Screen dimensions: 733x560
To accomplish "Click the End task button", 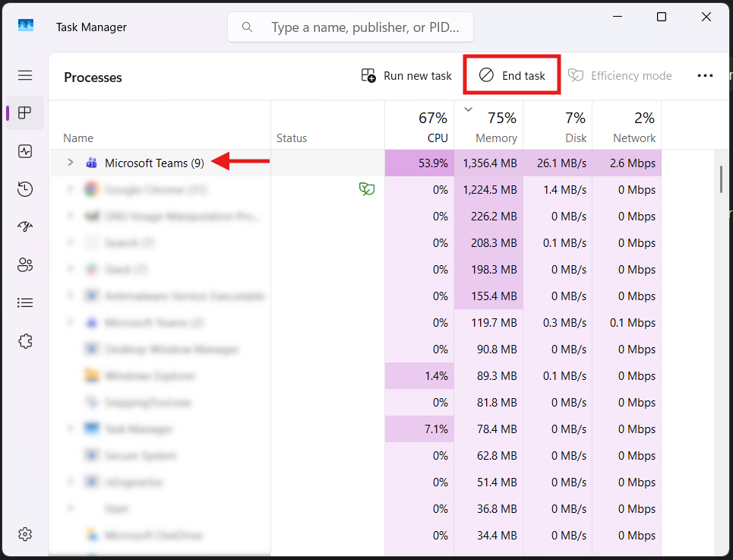I will pos(512,76).
